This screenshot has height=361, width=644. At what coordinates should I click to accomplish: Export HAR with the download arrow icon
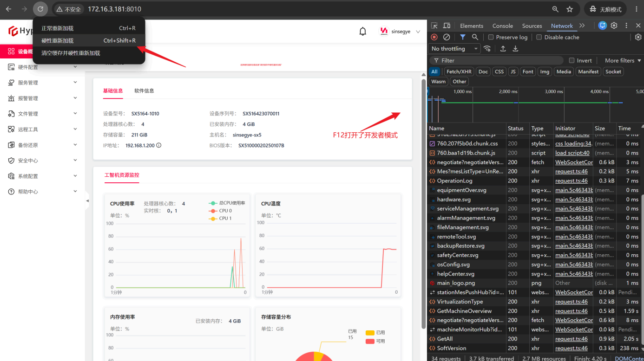[515, 49]
